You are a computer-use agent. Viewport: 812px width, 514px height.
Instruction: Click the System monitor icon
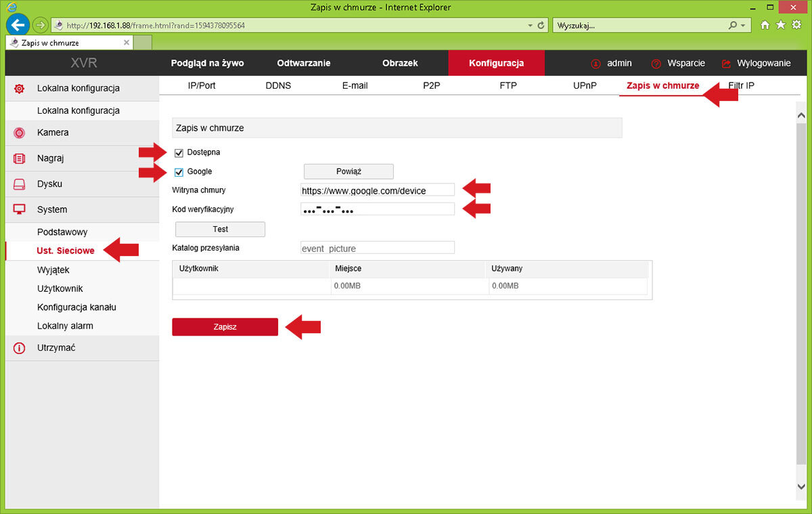pyautogui.click(x=20, y=210)
